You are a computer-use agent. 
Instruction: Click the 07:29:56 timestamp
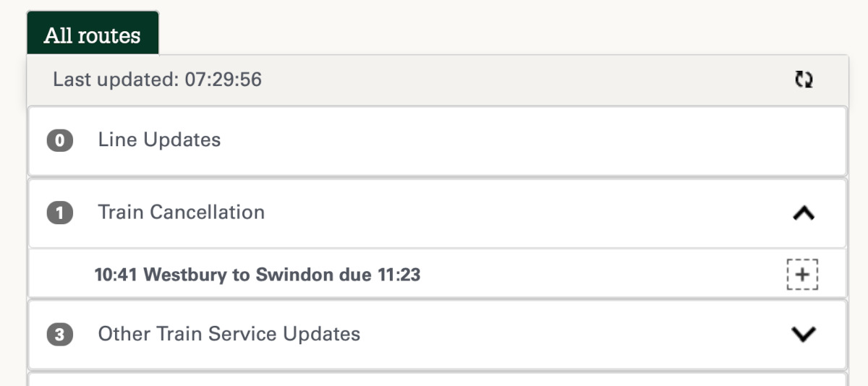[x=223, y=80]
